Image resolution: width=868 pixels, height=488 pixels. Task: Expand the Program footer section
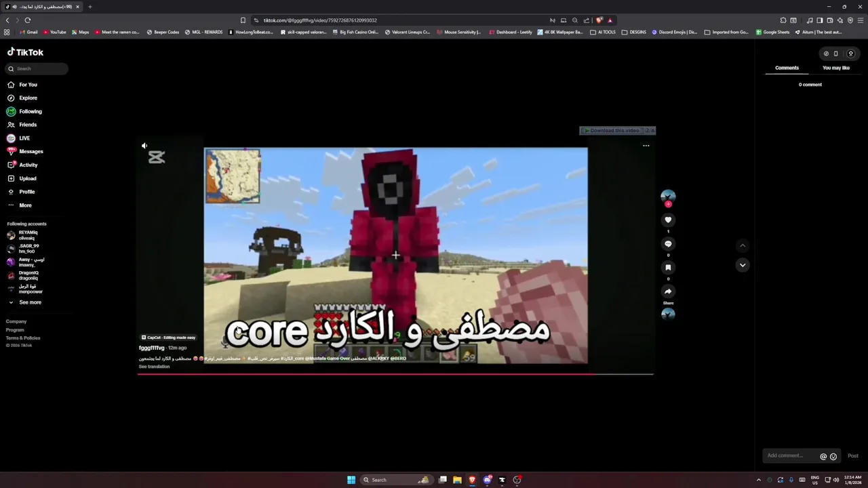[15, 330]
